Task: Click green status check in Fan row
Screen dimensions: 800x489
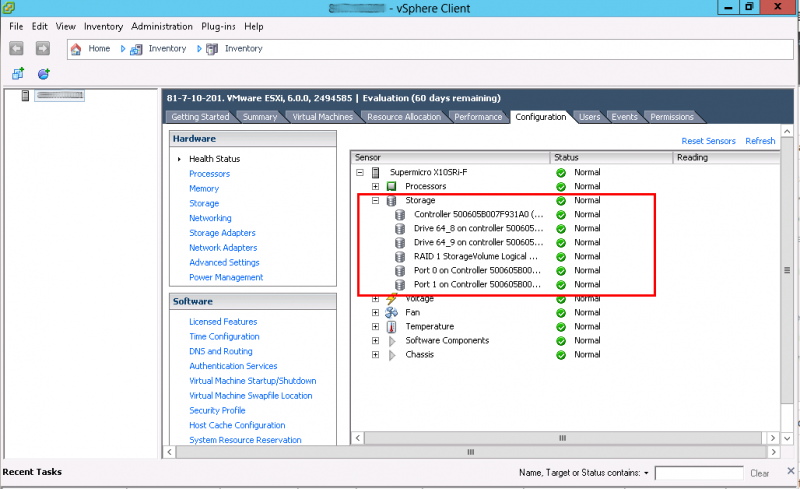Action: click(x=561, y=313)
